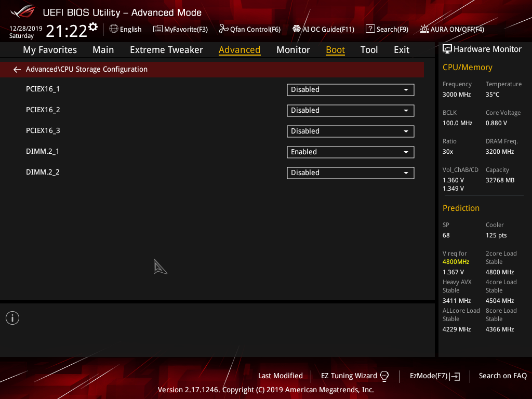This screenshot has width=532, height=399.
Task: Open Search(F9)
Action: [x=387, y=29]
